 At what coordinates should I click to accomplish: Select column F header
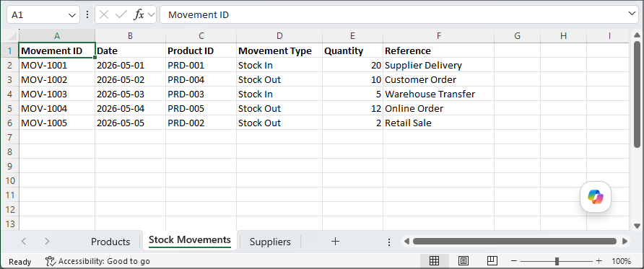(439, 35)
